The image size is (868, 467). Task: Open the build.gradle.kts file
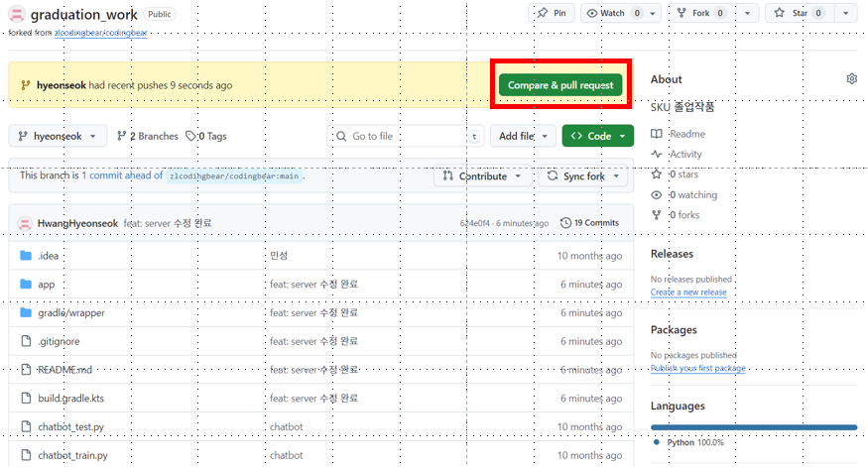click(70, 399)
